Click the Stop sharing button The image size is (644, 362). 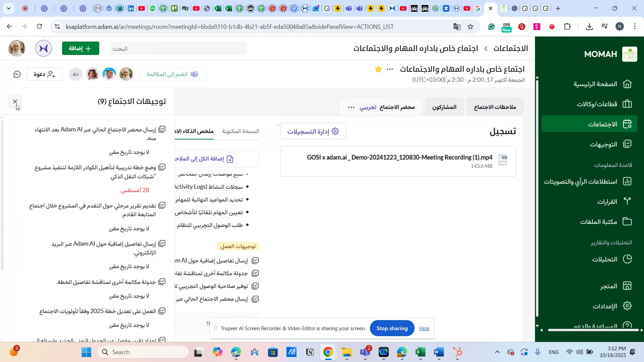(x=392, y=328)
